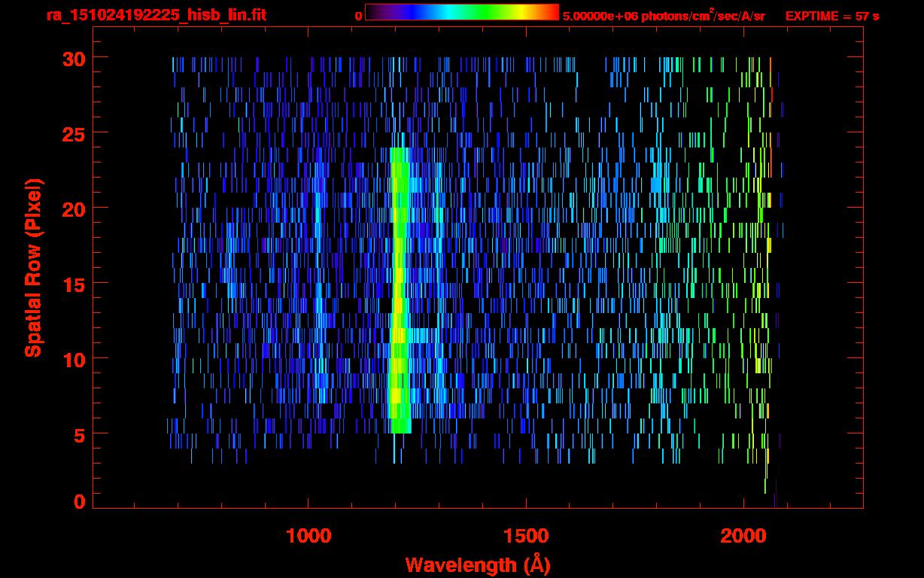Click the x-axis tick label 2000
924x578 pixels.
click(x=743, y=536)
